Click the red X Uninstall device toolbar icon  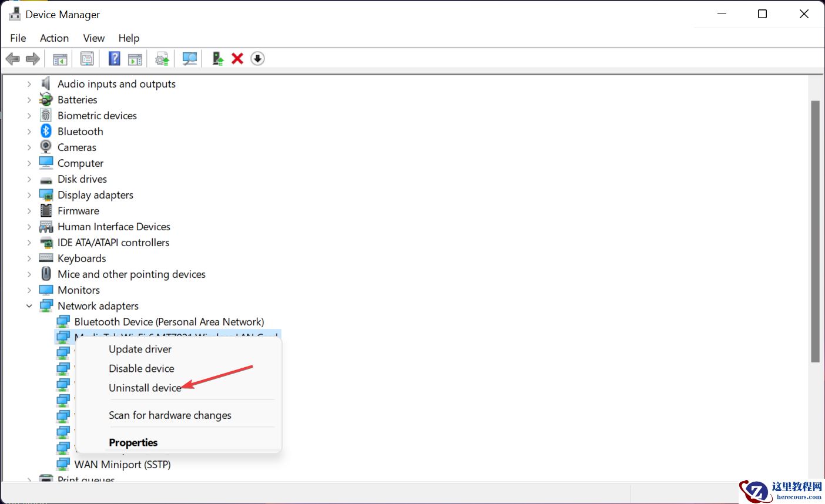point(237,59)
